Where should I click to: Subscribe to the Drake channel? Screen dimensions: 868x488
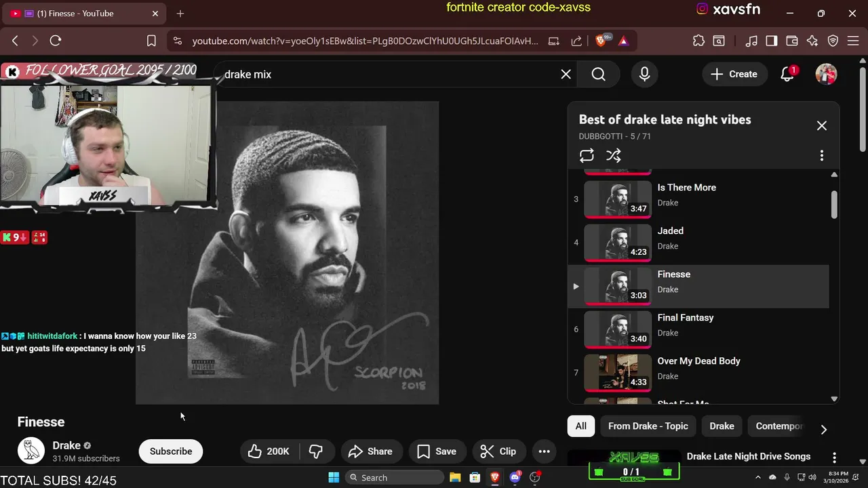[x=171, y=451]
